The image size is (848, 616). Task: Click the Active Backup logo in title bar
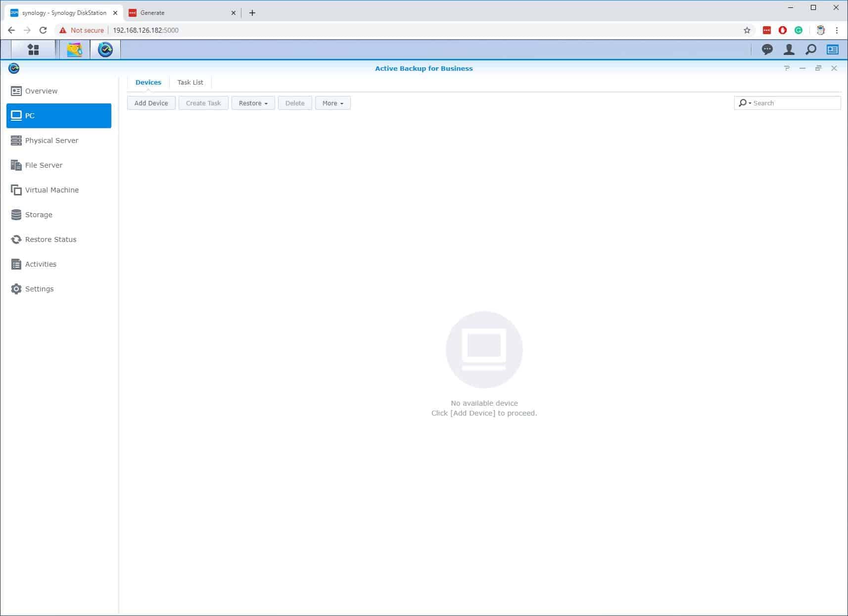coord(14,68)
